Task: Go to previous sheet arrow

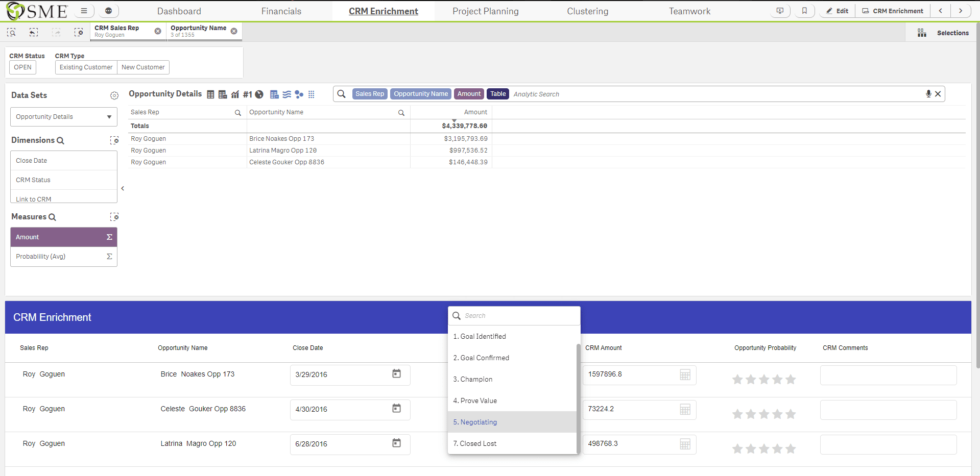Action: point(940,11)
